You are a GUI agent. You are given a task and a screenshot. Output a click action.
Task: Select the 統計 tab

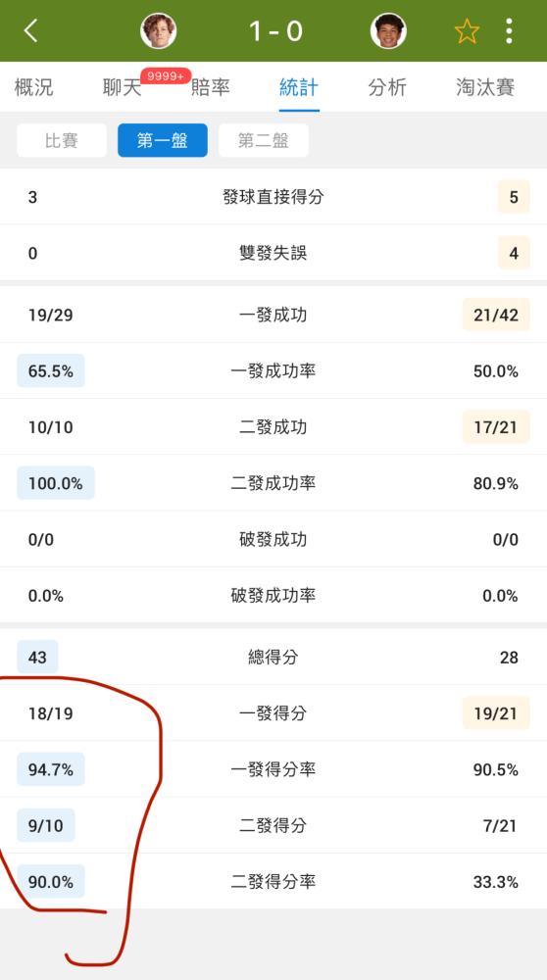tap(299, 87)
